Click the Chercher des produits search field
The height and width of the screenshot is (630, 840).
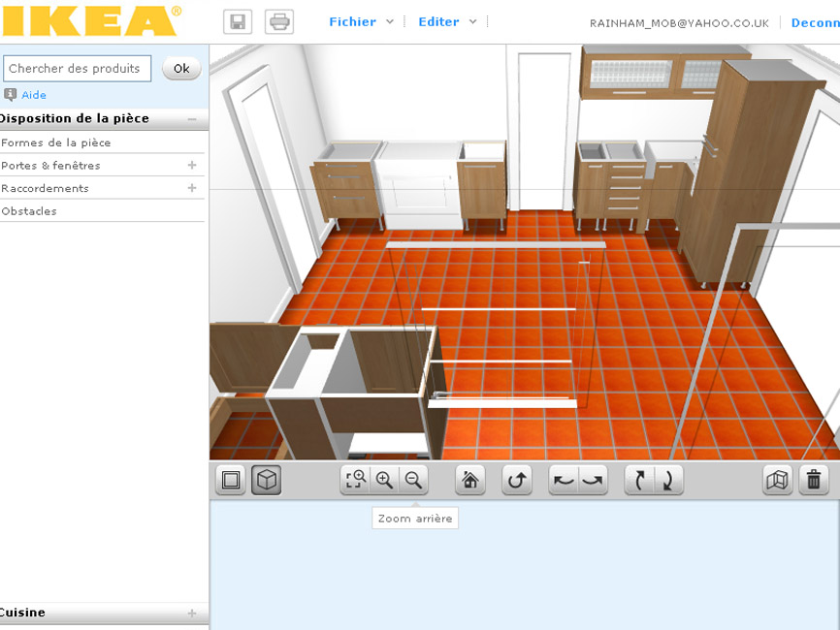77,68
